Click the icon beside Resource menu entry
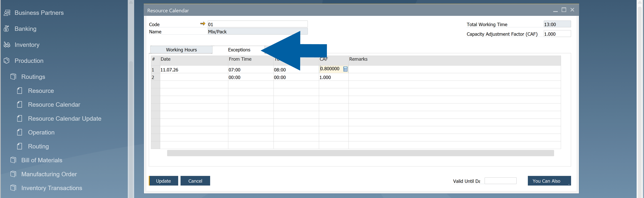The image size is (644, 198). (20, 91)
